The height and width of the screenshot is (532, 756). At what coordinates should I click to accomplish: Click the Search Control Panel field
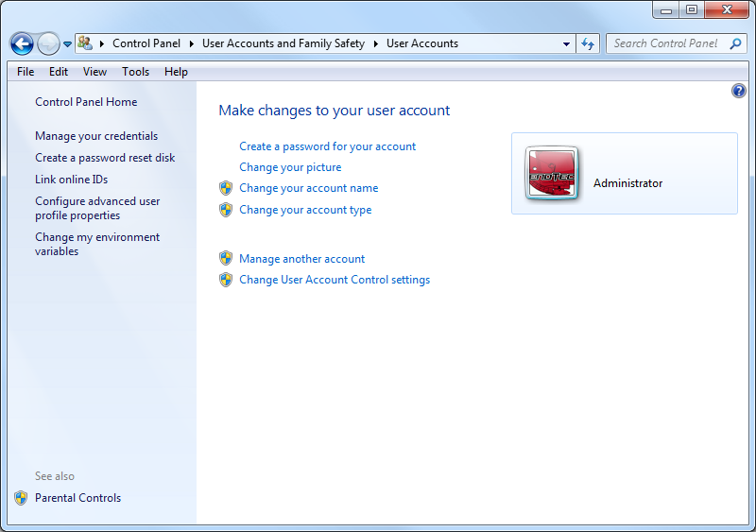point(676,43)
